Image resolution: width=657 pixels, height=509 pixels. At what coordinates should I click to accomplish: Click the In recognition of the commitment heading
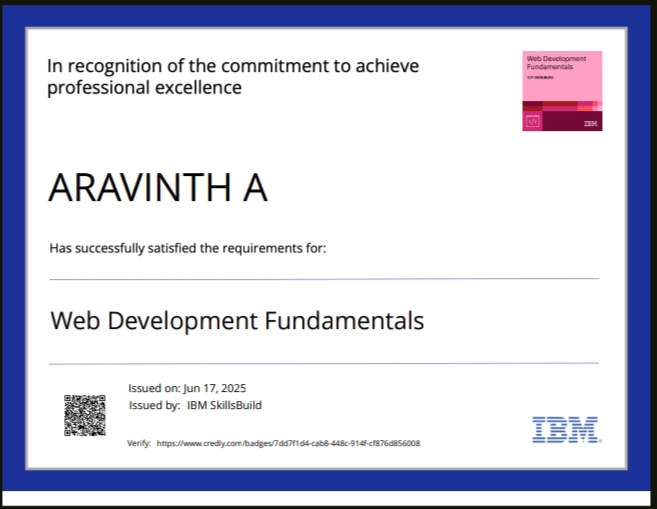[233, 77]
